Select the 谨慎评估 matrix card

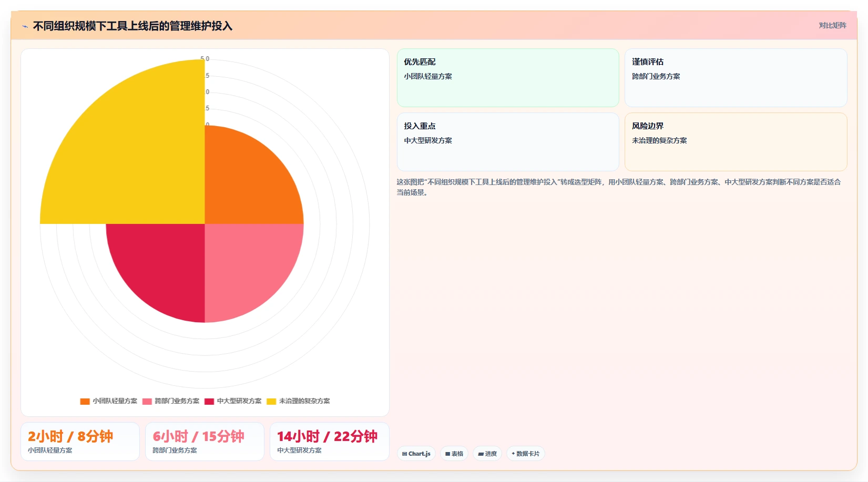tap(736, 78)
